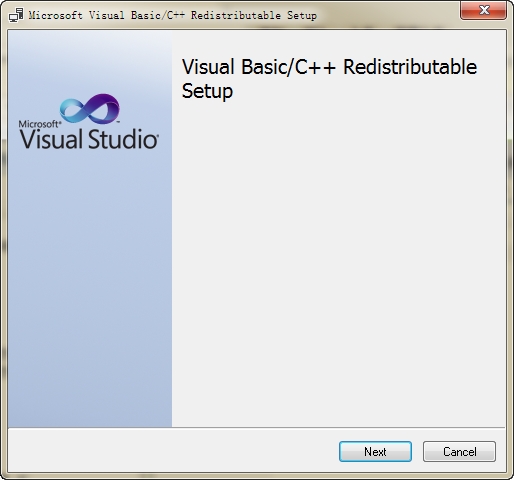Viewport: 514px width, 480px height.
Task: Click the installer icon in the title bar
Action: coord(16,15)
